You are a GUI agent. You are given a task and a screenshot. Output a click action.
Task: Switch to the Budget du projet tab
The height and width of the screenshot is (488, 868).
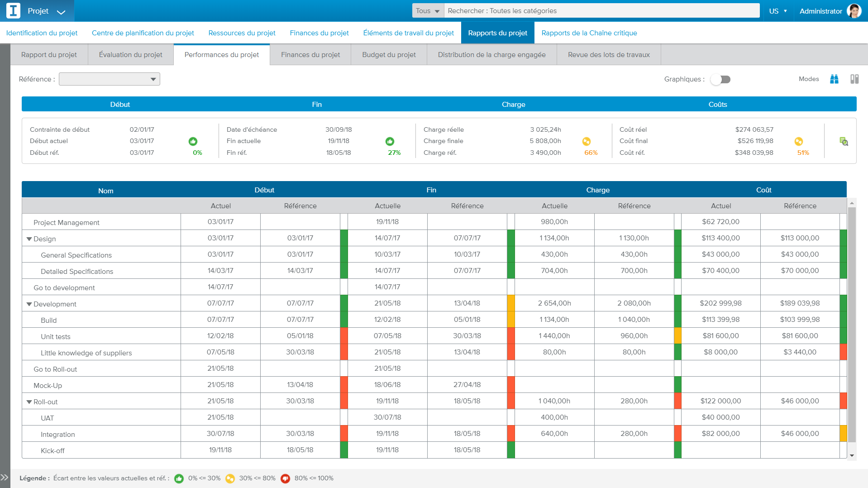tap(389, 55)
